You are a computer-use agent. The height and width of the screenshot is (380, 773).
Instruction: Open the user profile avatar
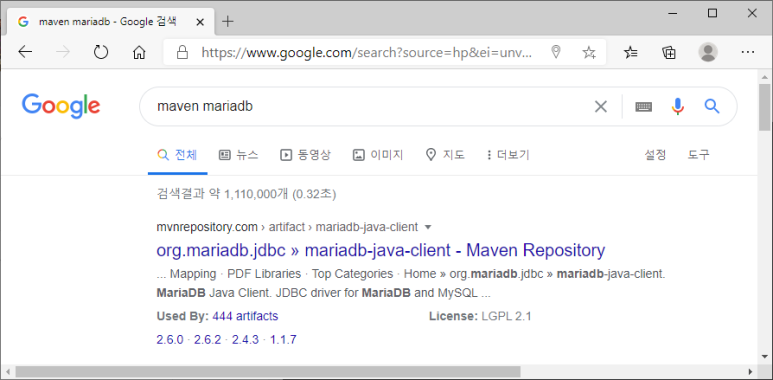(708, 52)
